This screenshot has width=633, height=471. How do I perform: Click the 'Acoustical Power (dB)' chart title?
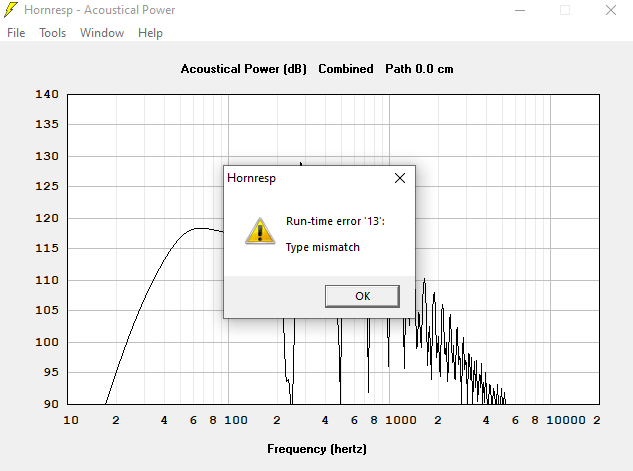pyautogui.click(x=243, y=69)
